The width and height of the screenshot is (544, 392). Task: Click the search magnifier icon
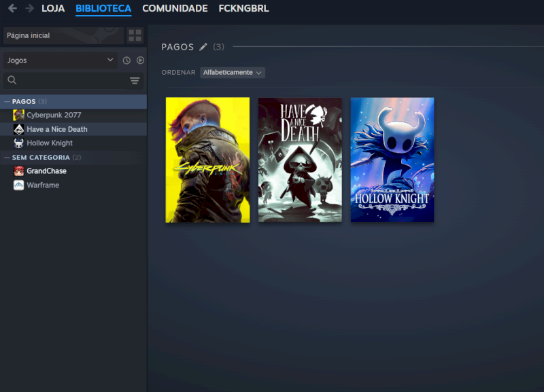point(12,80)
